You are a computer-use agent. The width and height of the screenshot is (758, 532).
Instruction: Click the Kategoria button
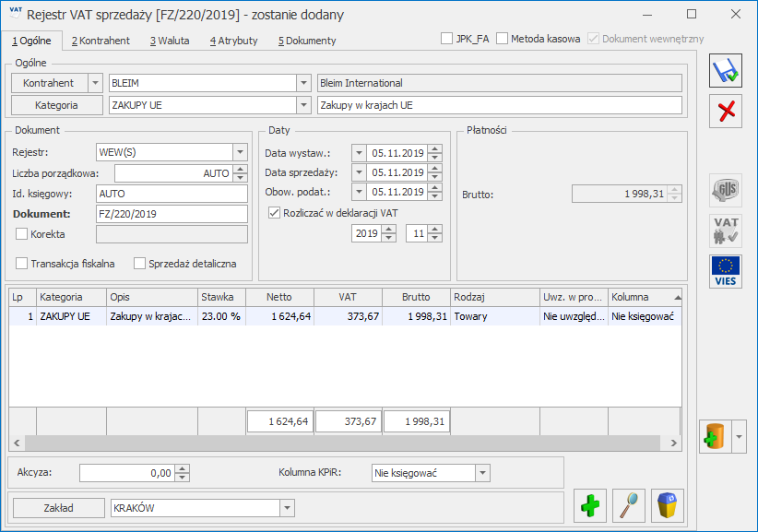(56, 105)
